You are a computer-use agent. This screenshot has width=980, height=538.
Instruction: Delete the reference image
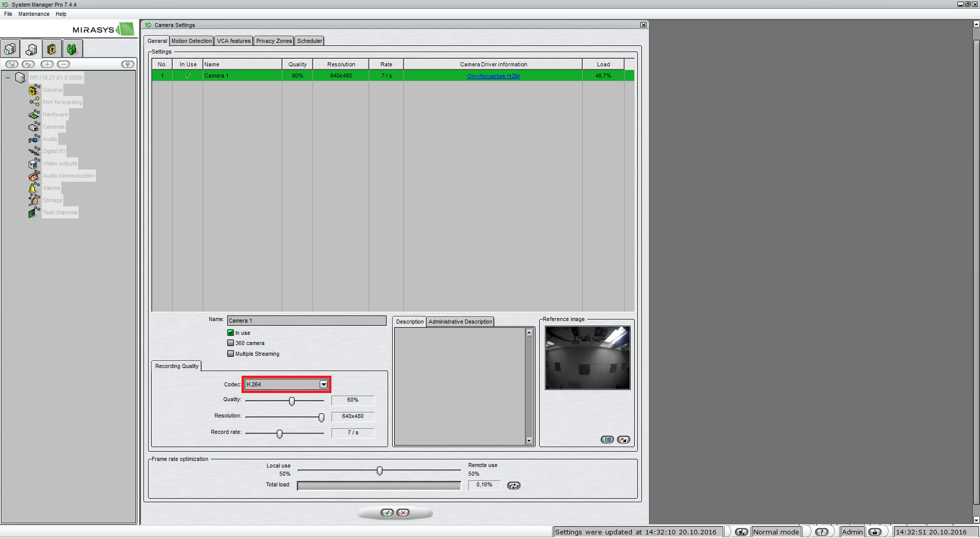tap(623, 439)
